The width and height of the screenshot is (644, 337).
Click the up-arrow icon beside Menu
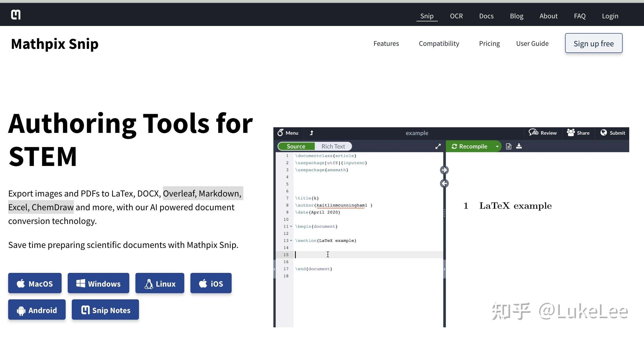point(312,133)
